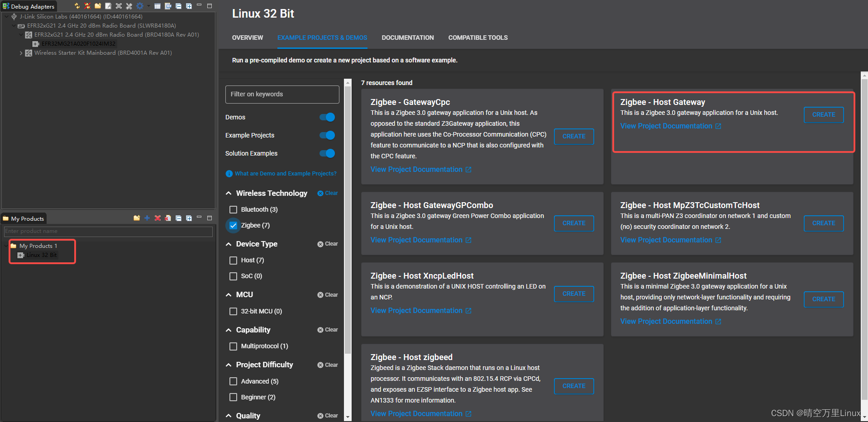Click the wrench-and-screwdriver tools icon in Debug Adapters
868x422 pixels.
(x=129, y=6)
